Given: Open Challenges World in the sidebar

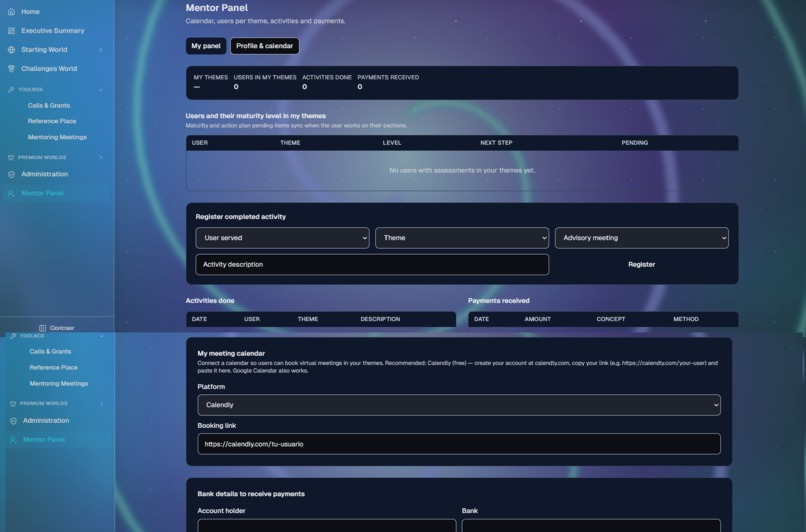Looking at the screenshot, I should tap(49, 69).
